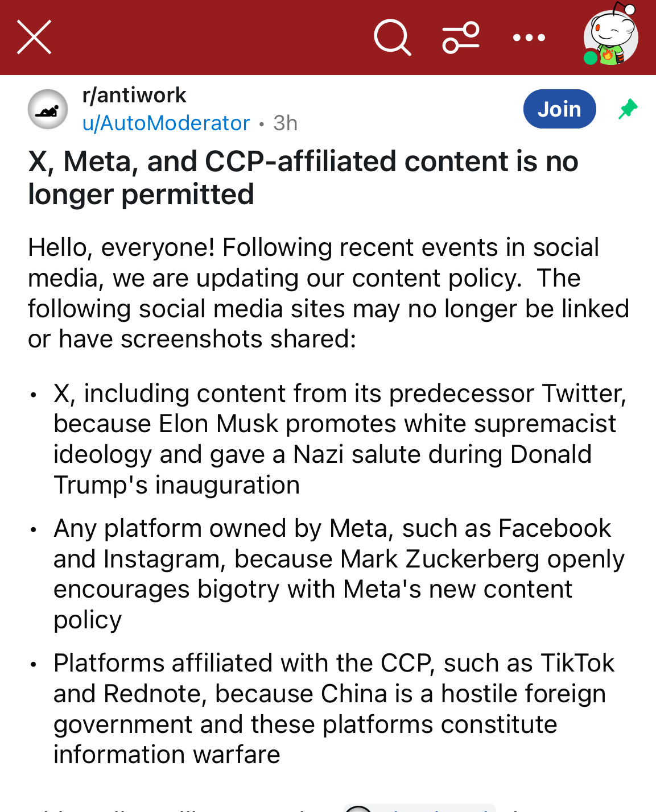Close the post with the X icon
Screen dimensions: 656x812
point(34,38)
